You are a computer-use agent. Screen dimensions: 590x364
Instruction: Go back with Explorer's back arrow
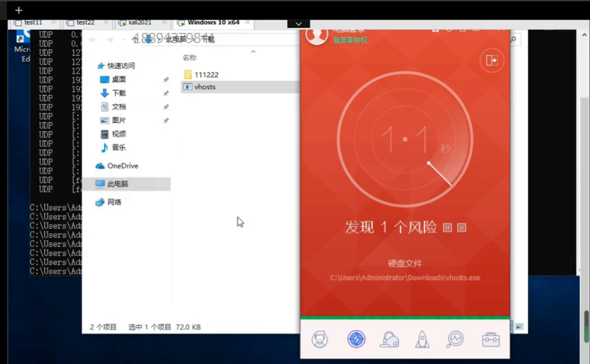coord(93,40)
